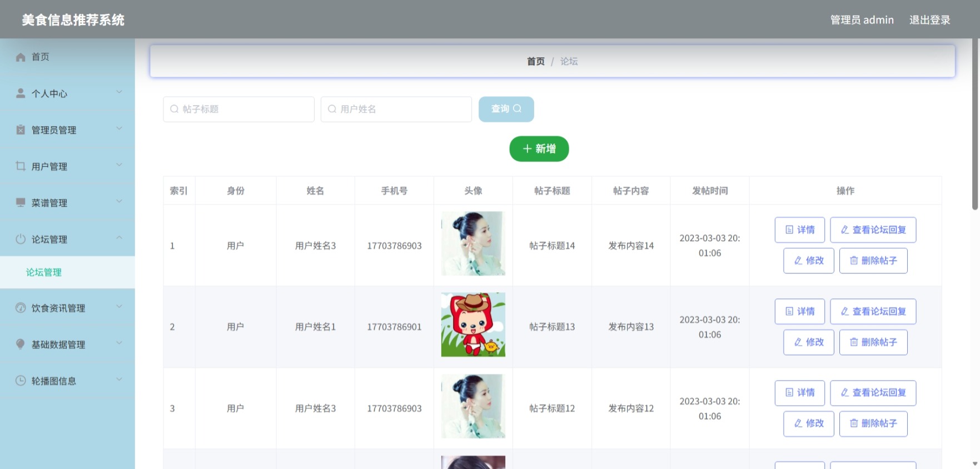Click cell 帖子标题12
The height and width of the screenshot is (469, 980).
tap(552, 408)
